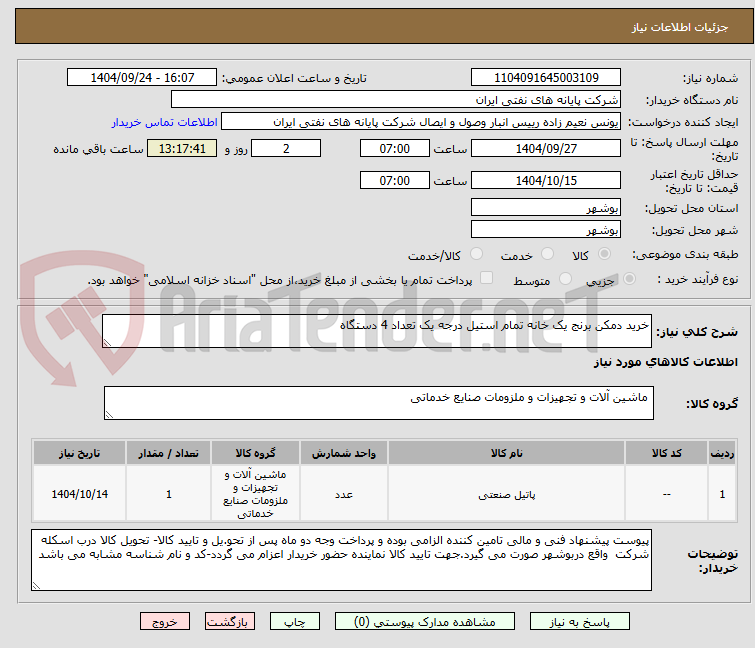This screenshot has height=648, width=755.
Task: Click the تعداد / مقدار column header
Action: click(x=169, y=453)
